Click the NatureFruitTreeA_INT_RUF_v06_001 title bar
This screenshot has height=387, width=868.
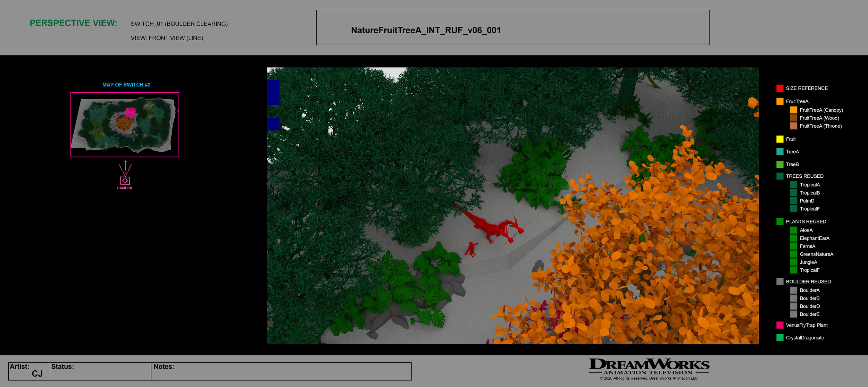point(425,31)
